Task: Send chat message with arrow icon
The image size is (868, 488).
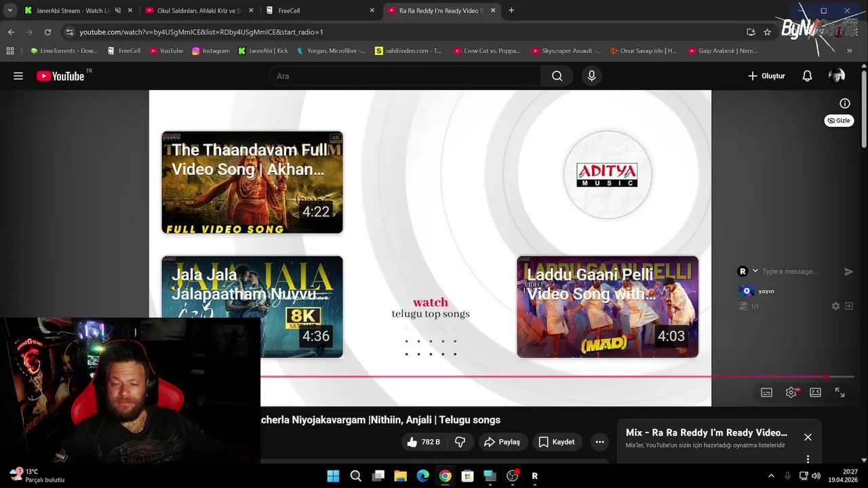Action: coord(848,271)
